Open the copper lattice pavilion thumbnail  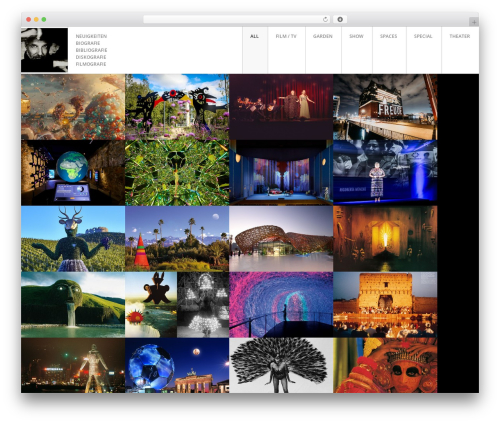281,239
